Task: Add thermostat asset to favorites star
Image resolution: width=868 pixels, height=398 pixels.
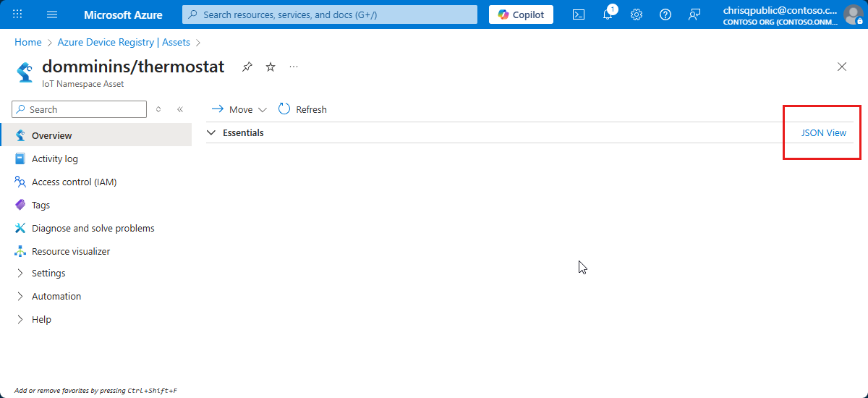Action: pos(271,67)
